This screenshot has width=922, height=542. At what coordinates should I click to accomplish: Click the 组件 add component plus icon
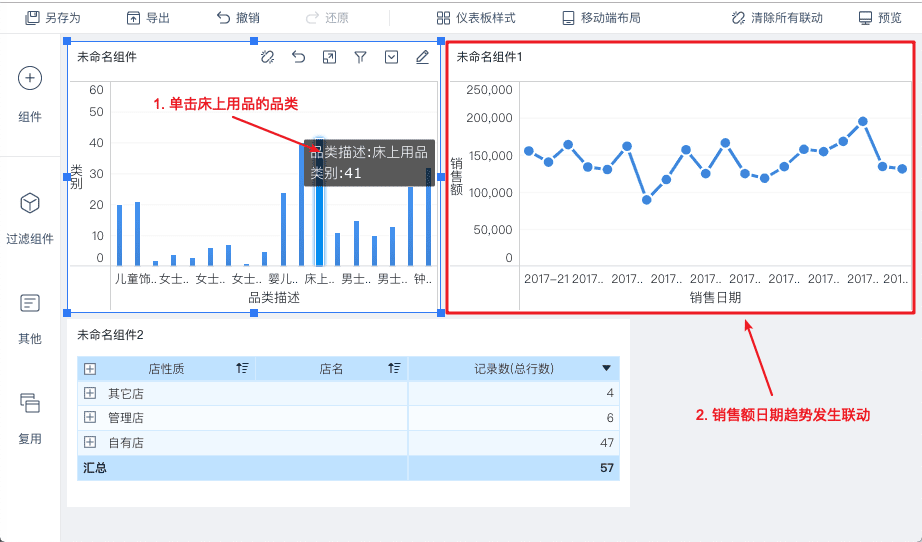click(30, 78)
